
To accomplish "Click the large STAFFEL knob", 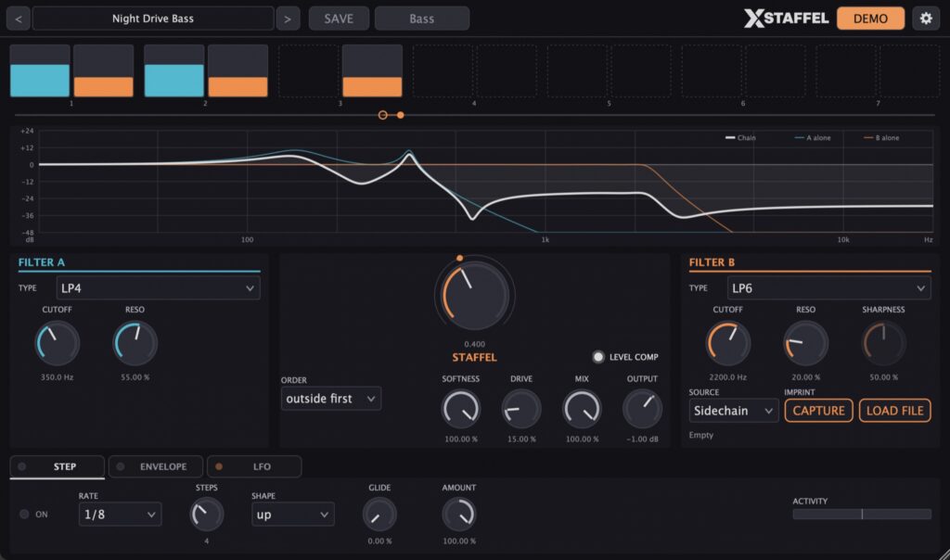I will coord(474,296).
